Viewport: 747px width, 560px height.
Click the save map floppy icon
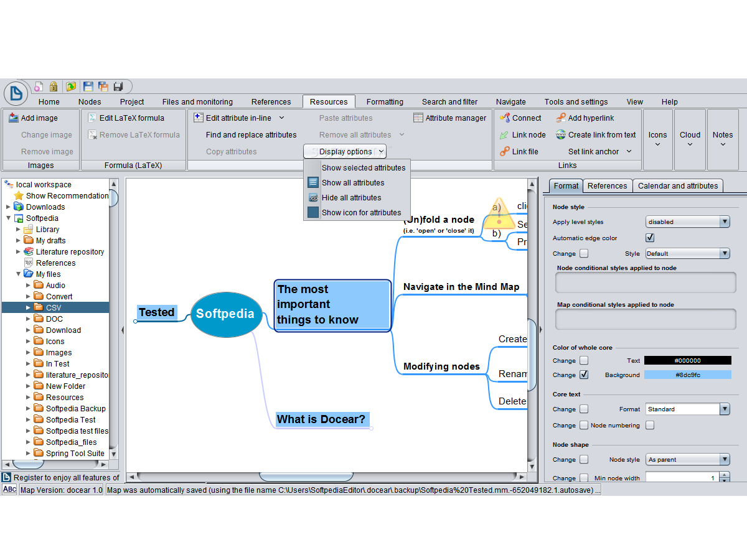pyautogui.click(x=88, y=86)
